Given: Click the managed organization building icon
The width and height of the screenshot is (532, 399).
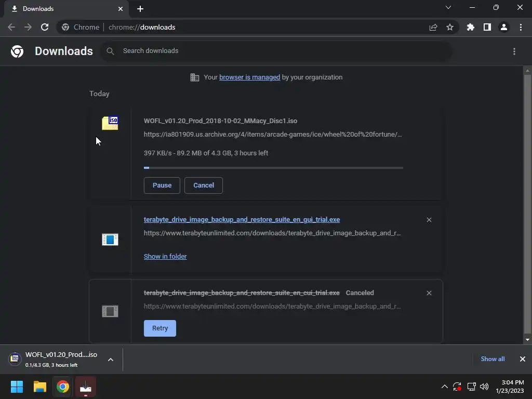Looking at the screenshot, I should pos(195,77).
